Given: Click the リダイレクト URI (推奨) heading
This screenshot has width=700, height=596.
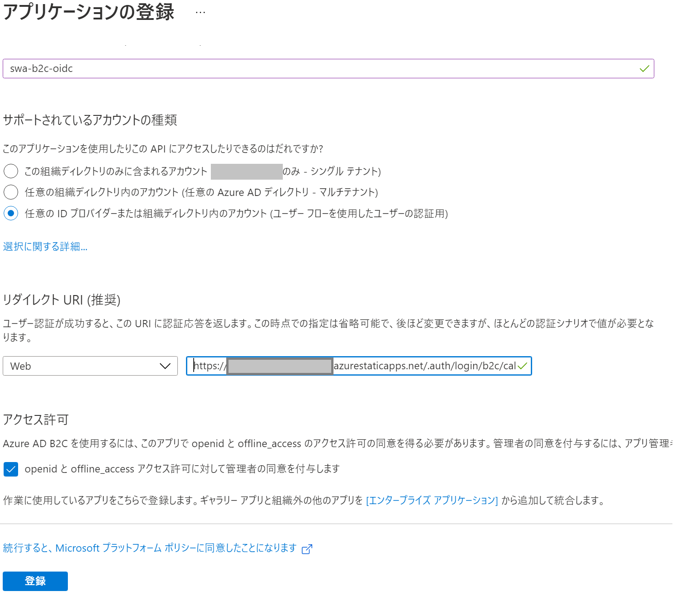Looking at the screenshot, I should point(62,300).
